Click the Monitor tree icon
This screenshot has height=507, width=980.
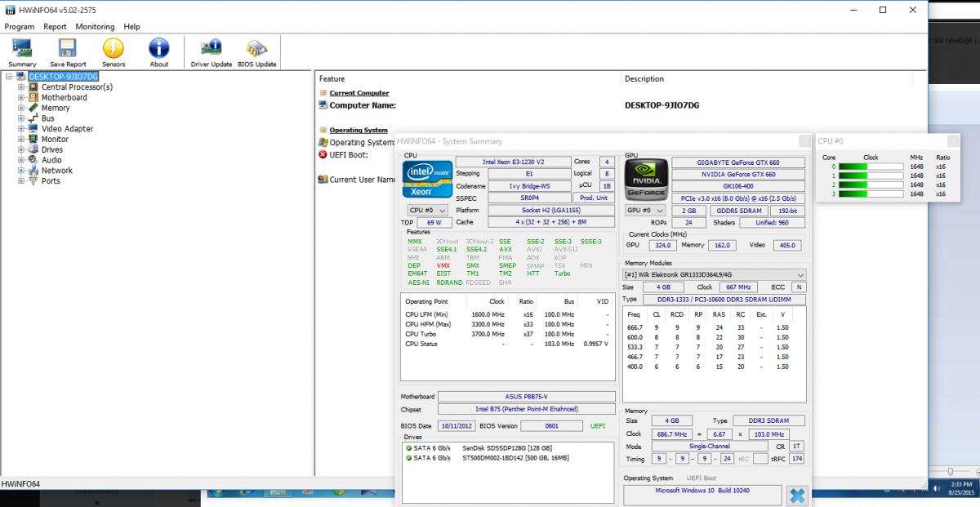pyautogui.click(x=33, y=139)
